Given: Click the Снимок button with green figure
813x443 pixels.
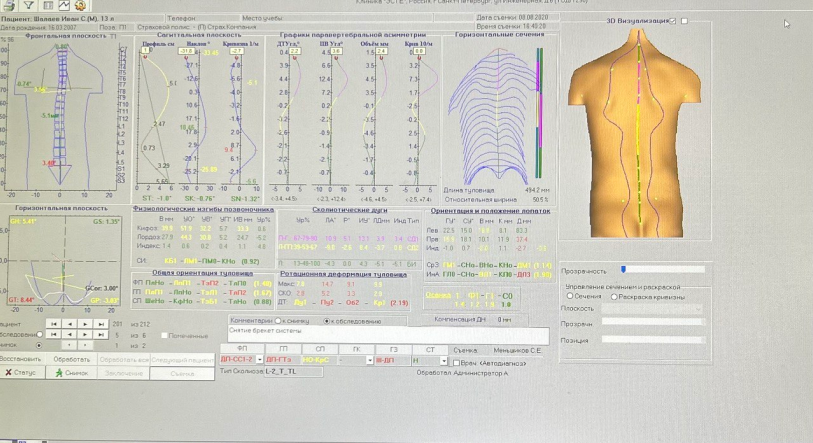Looking at the screenshot, I should (72, 373).
